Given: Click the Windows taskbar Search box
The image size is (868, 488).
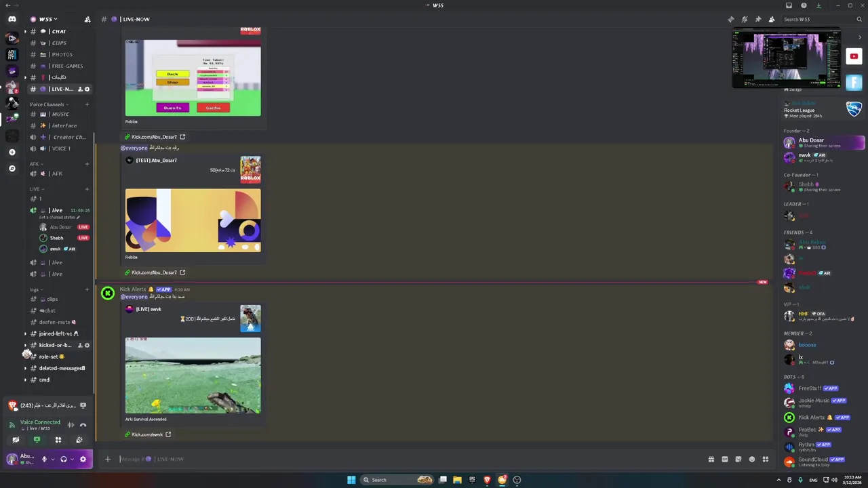Looking at the screenshot, I should click(397, 480).
